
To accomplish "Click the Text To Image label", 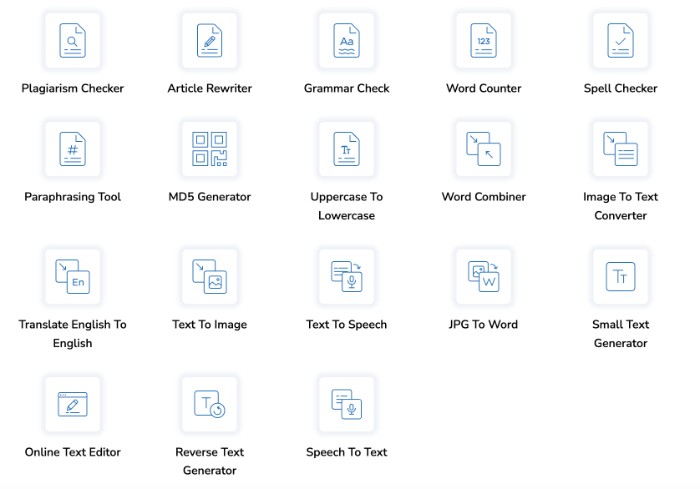I will tap(210, 325).
